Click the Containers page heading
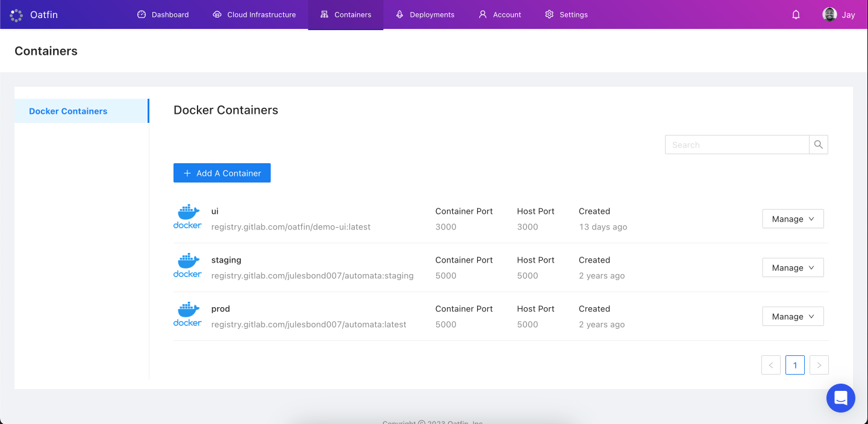Screen dimensions: 868x424 (x=46, y=51)
